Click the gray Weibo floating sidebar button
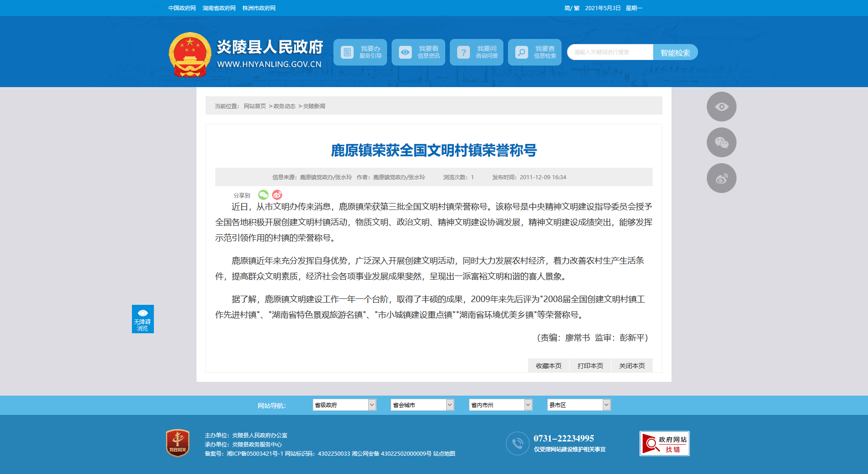Image resolution: width=868 pixels, height=474 pixels. (x=721, y=178)
